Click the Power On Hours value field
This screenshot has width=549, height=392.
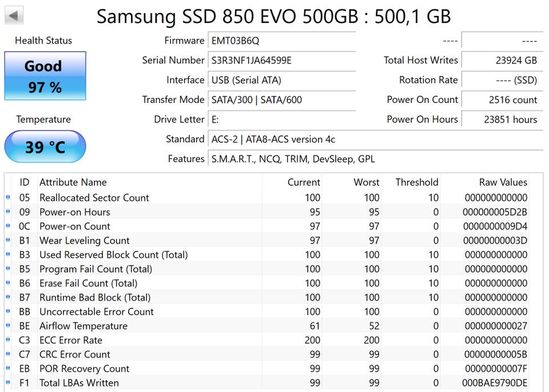coord(501,119)
